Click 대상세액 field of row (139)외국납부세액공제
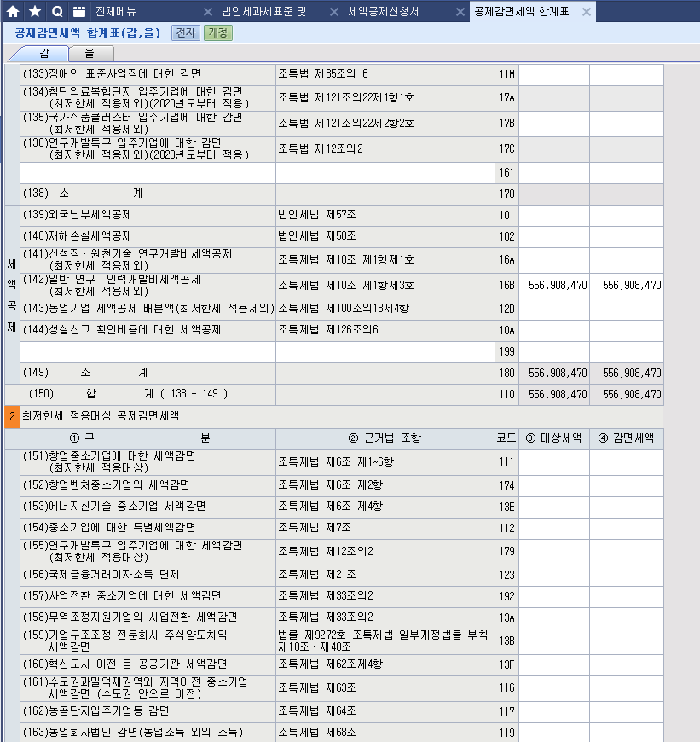The height and width of the screenshot is (742, 700). tap(554, 215)
